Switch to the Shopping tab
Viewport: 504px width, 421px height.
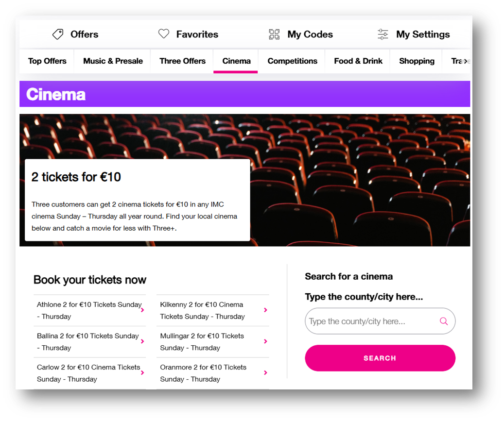tap(417, 61)
